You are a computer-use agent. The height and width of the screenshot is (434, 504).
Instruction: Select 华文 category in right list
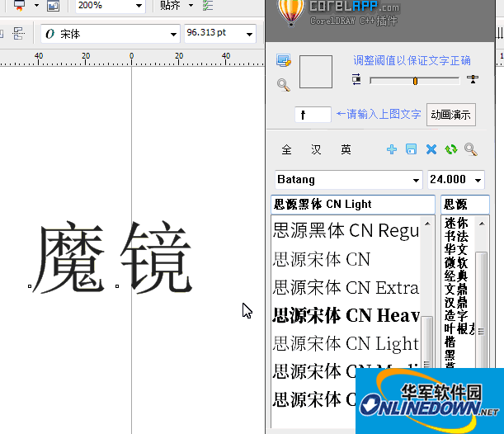click(x=456, y=249)
